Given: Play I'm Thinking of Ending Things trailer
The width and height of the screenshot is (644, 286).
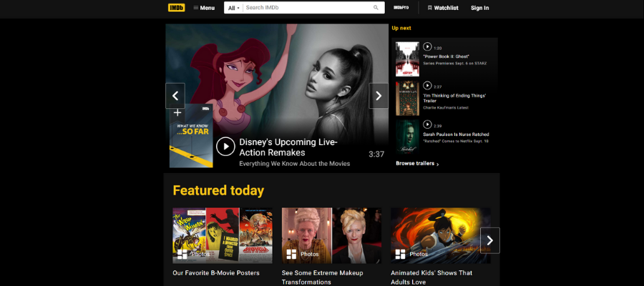Looking at the screenshot, I should pos(427,86).
